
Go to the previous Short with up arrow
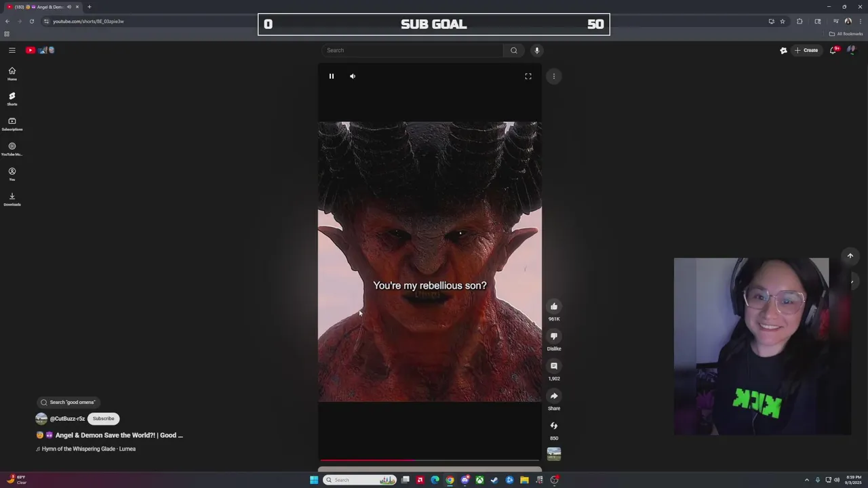tap(850, 256)
